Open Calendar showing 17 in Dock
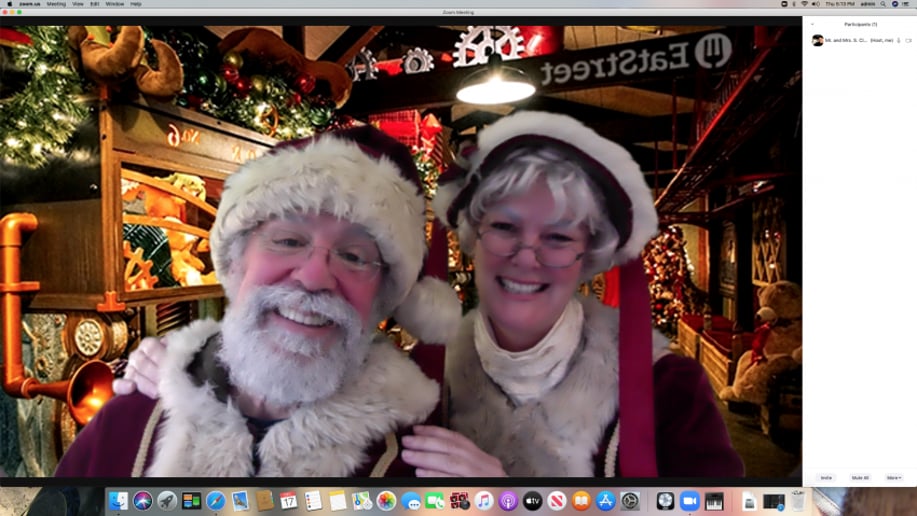This screenshot has width=917, height=516. (x=288, y=501)
